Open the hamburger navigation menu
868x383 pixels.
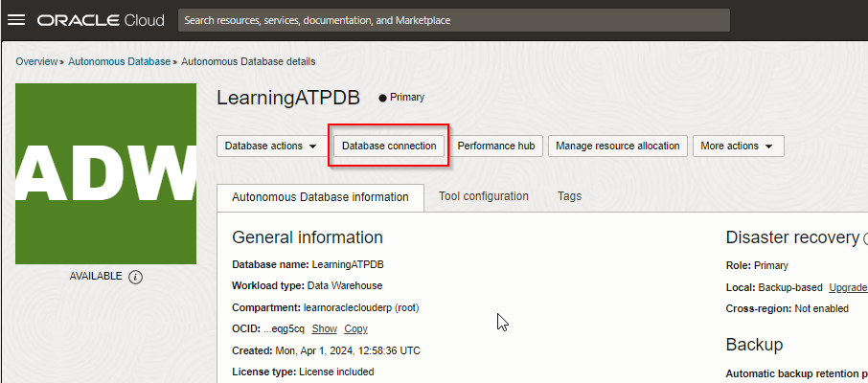(16, 20)
